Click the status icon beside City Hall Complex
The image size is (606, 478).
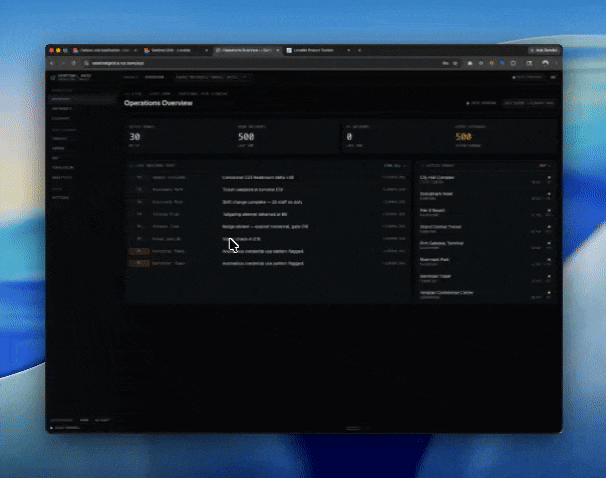coord(548,176)
